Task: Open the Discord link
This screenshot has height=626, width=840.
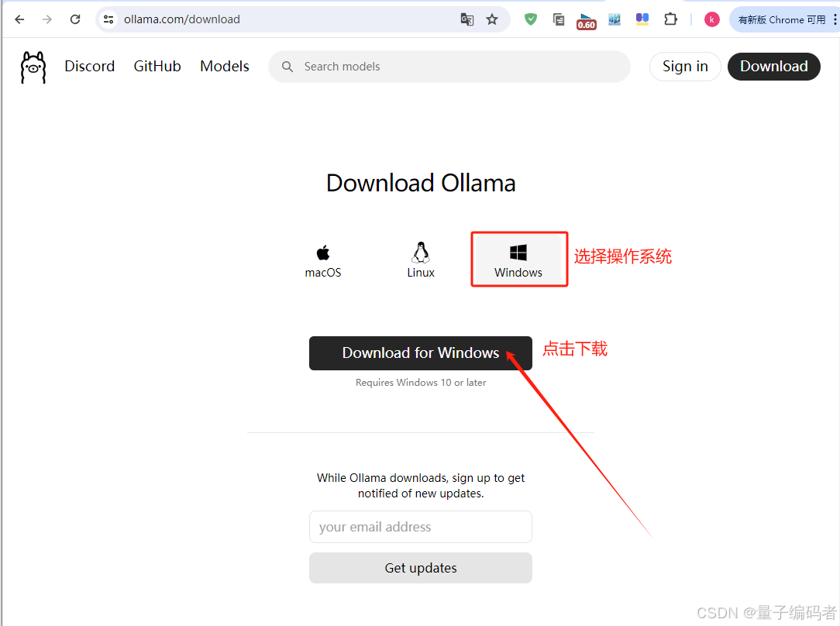Action: click(89, 67)
